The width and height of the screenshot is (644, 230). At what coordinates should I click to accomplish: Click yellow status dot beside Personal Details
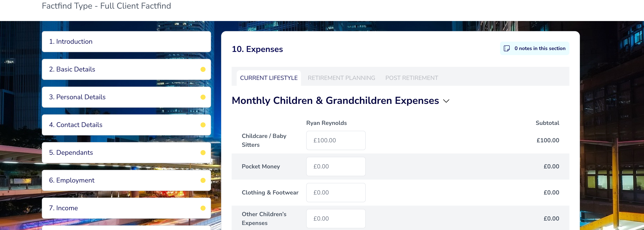(203, 97)
